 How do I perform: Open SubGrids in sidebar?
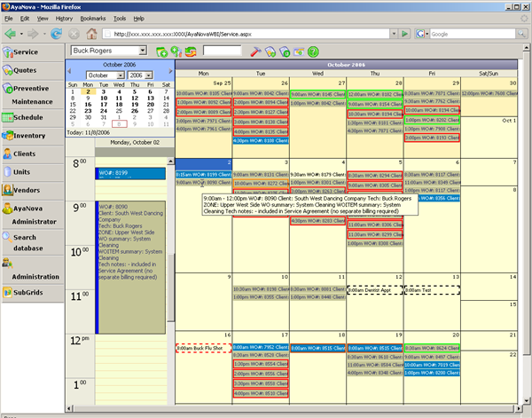[33, 292]
